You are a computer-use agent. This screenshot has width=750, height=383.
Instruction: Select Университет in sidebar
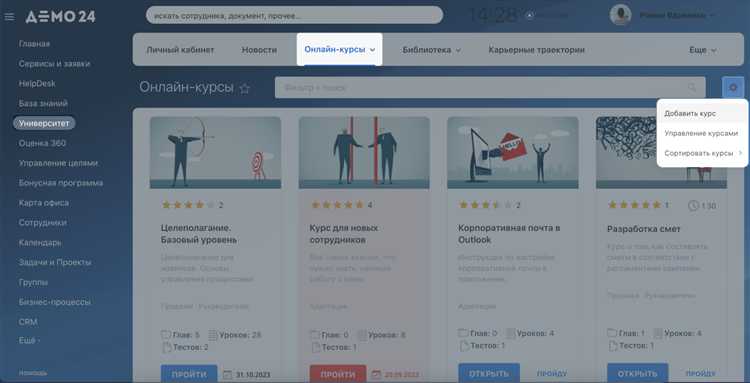tap(44, 123)
